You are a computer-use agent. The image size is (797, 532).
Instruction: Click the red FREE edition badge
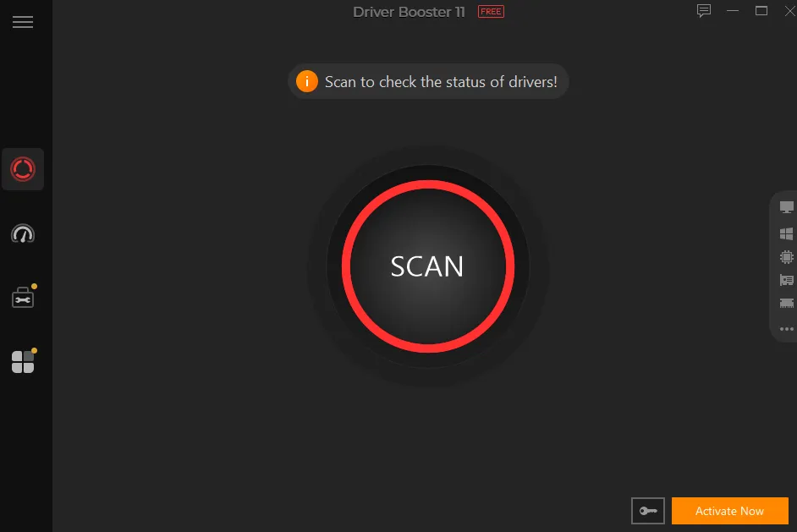click(491, 12)
